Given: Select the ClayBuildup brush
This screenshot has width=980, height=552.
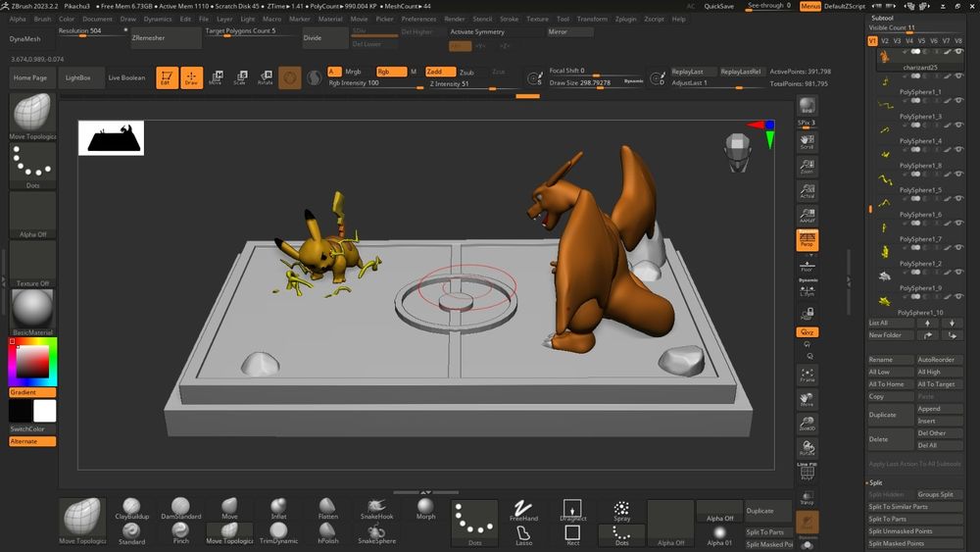Looking at the screenshot, I should point(132,506).
